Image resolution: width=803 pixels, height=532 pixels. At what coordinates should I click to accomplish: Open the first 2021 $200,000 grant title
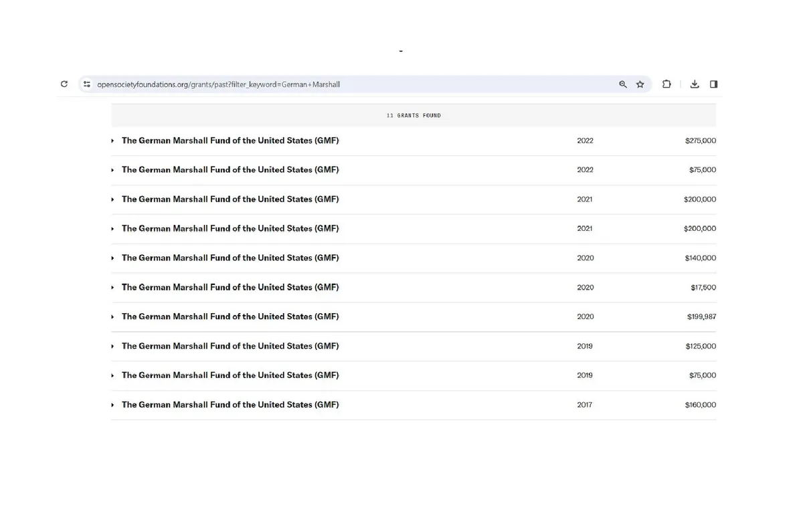[230, 199]
